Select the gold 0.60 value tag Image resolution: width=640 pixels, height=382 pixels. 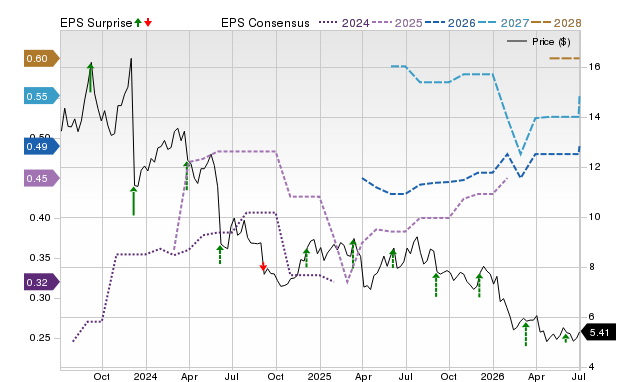coord(41,58)
